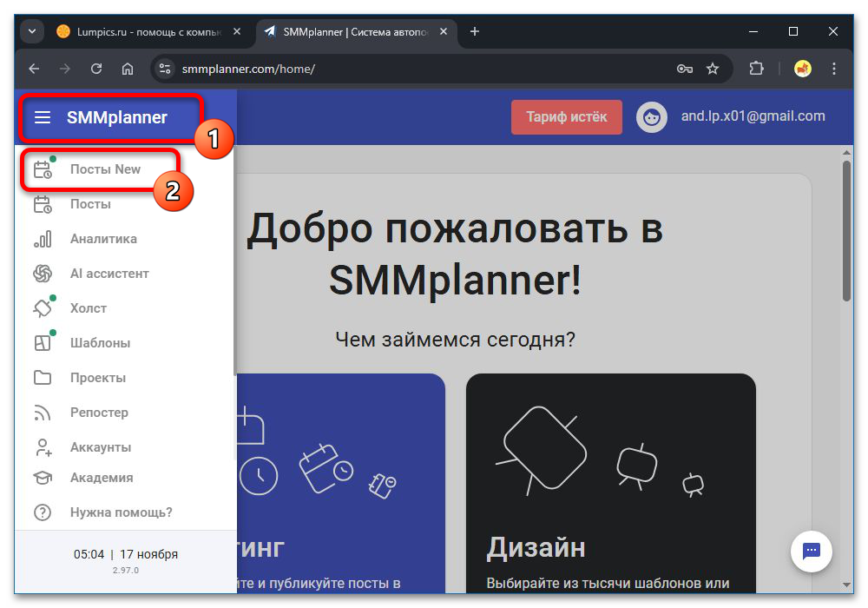Select the Репостер menu label

(99, 413)
